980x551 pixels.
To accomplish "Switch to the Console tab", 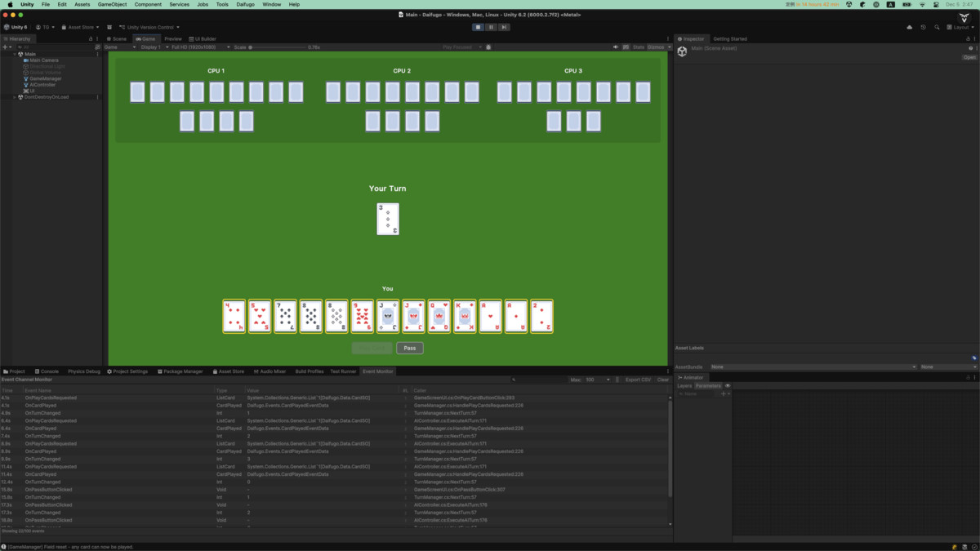I will (x=47, y=371).
